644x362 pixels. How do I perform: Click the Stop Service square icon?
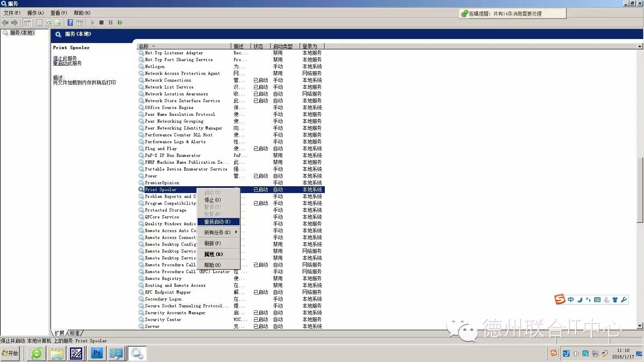pos(101,23)
